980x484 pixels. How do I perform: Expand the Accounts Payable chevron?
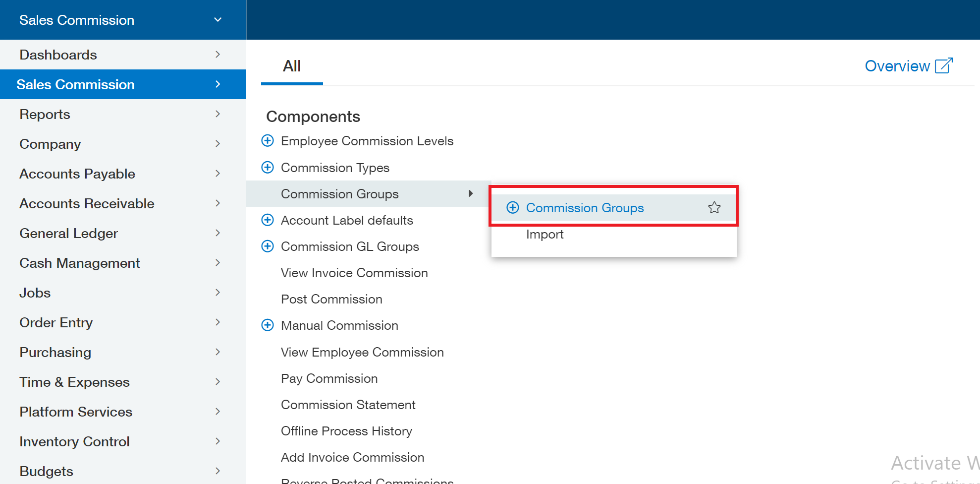tap(218, 174)
